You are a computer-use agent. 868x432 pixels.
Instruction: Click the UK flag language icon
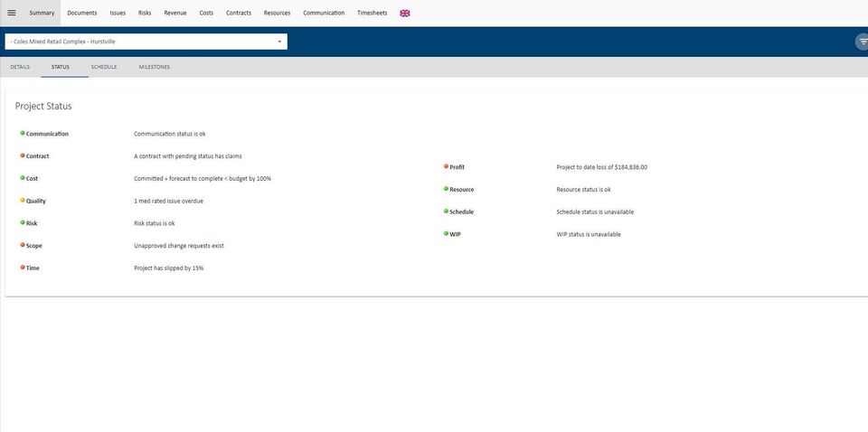pos(405,14)
